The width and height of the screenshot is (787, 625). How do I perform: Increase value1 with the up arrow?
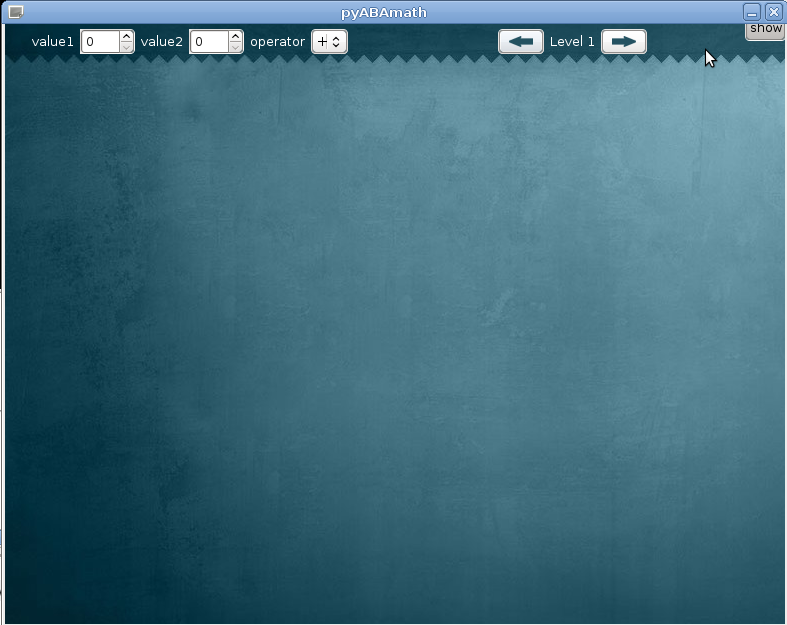127,36
